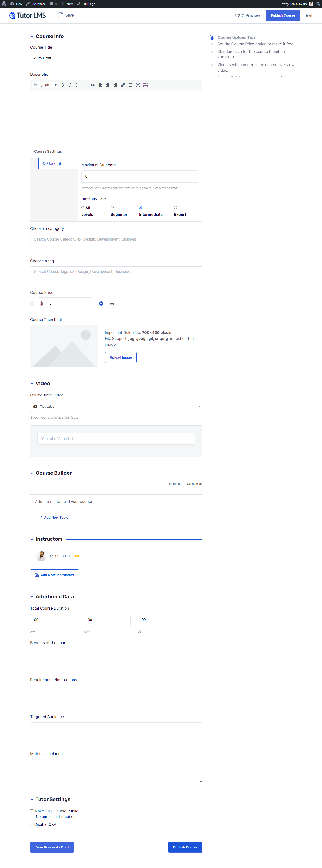Click the YouTube Video URL field
This screenshot has width=322, height=868.
click(116, 439)
